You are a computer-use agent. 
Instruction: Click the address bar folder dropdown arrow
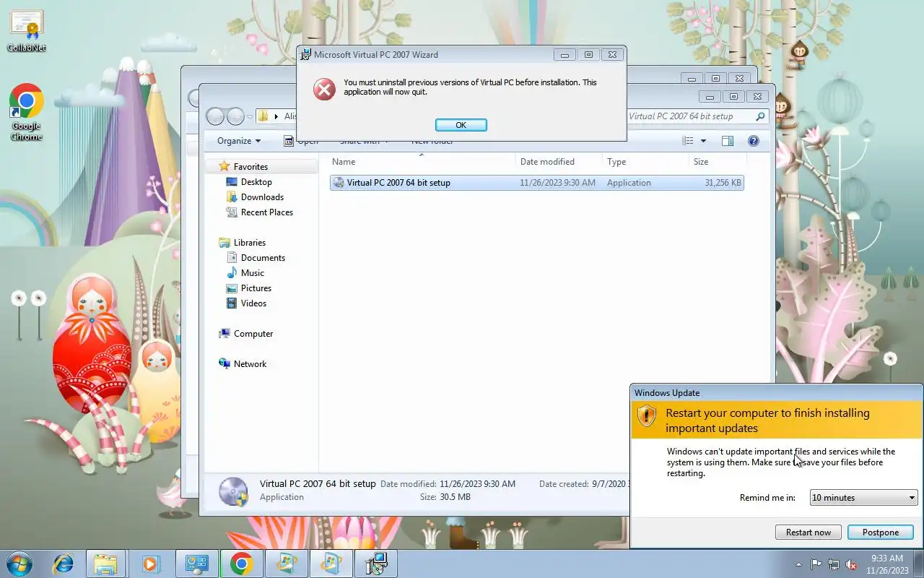(276, 116)
